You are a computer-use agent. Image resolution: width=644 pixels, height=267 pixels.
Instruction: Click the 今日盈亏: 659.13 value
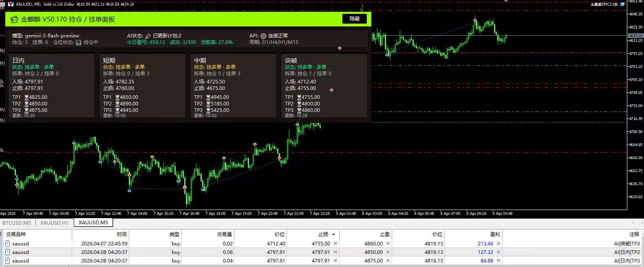coord(146,42)
